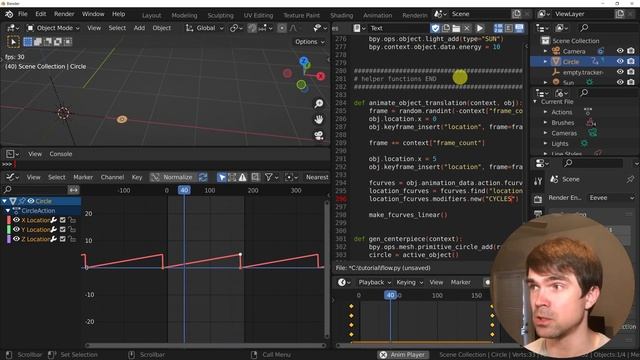The width and height of the screenshot is (640, 360).
Task: Run the script with the play button
Action: (480, 28)
